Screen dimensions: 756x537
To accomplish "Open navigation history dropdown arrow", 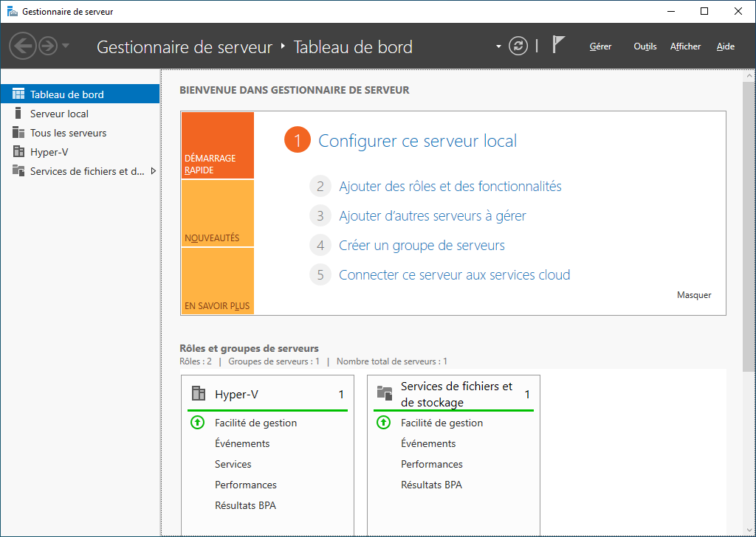I will click(x=66, y=46).
